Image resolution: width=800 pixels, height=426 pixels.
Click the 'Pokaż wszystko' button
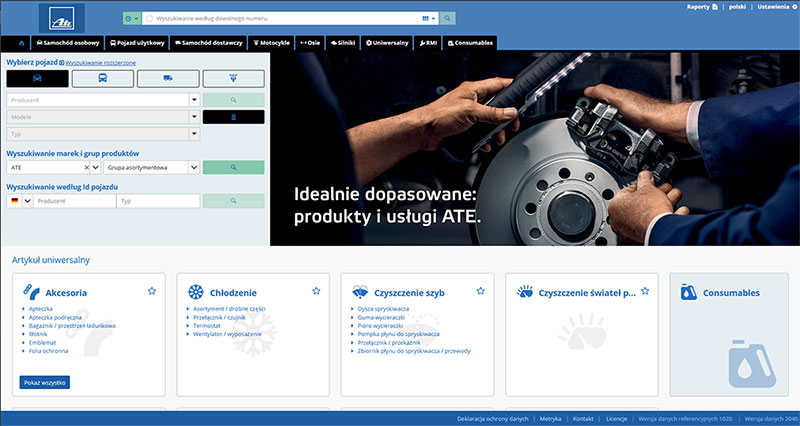(45, 383)
